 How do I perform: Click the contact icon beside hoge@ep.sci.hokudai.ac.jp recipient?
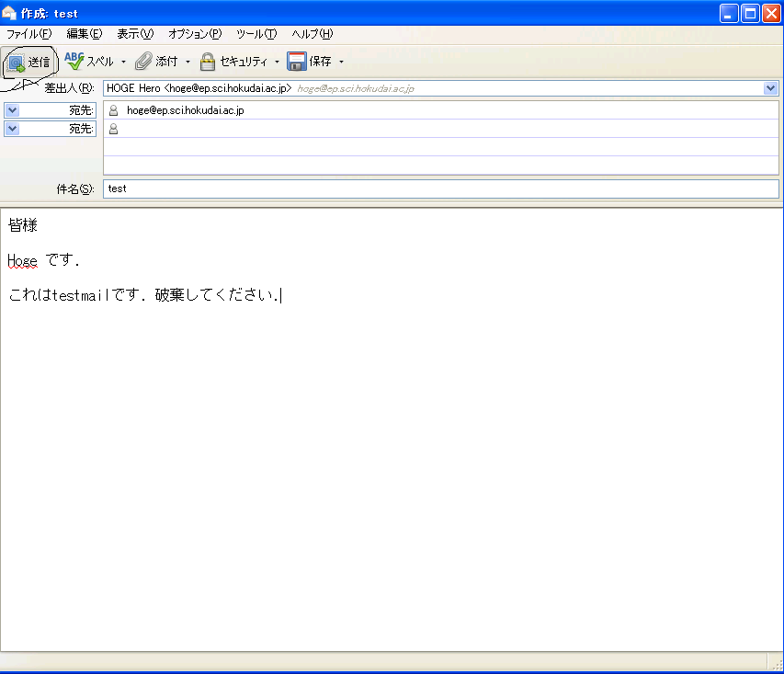click(113, 110)
